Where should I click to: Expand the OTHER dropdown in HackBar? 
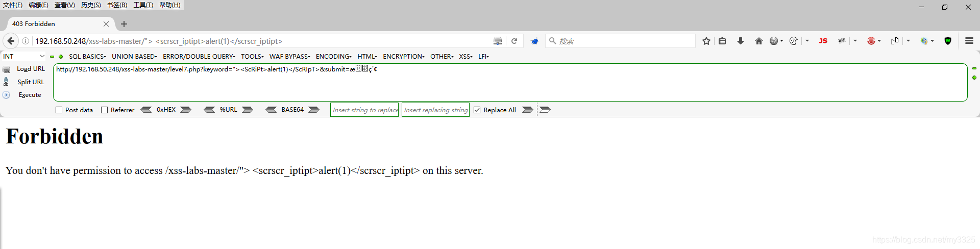point(442,56)
